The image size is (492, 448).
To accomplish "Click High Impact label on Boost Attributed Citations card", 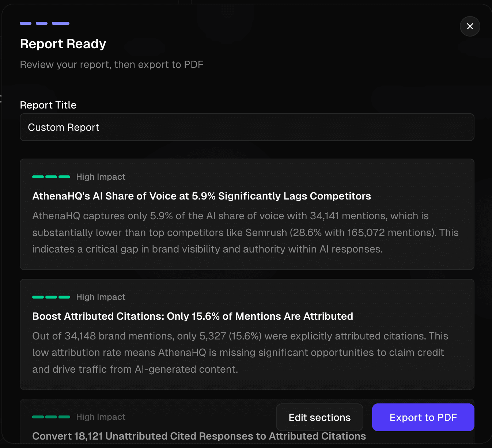I will (x=101, y=297).
